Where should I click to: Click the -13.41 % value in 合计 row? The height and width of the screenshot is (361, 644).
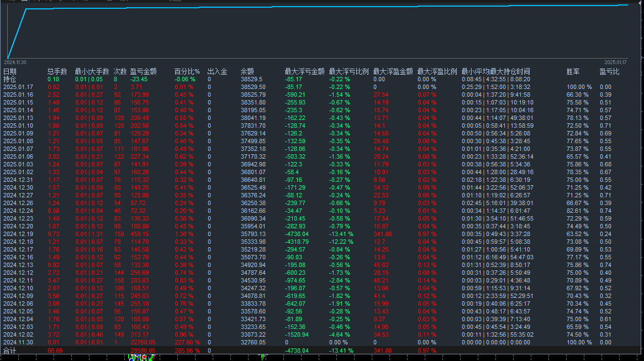tap(341, 350)
